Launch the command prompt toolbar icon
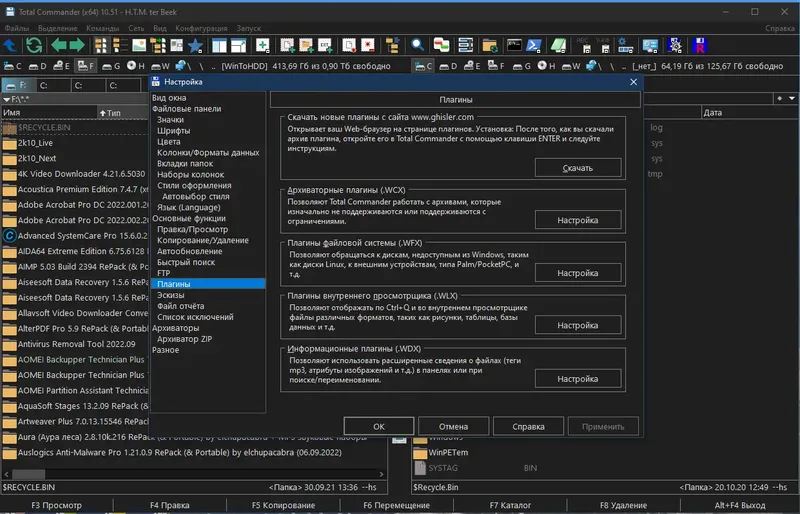800x514 pixels. point(514,46)
